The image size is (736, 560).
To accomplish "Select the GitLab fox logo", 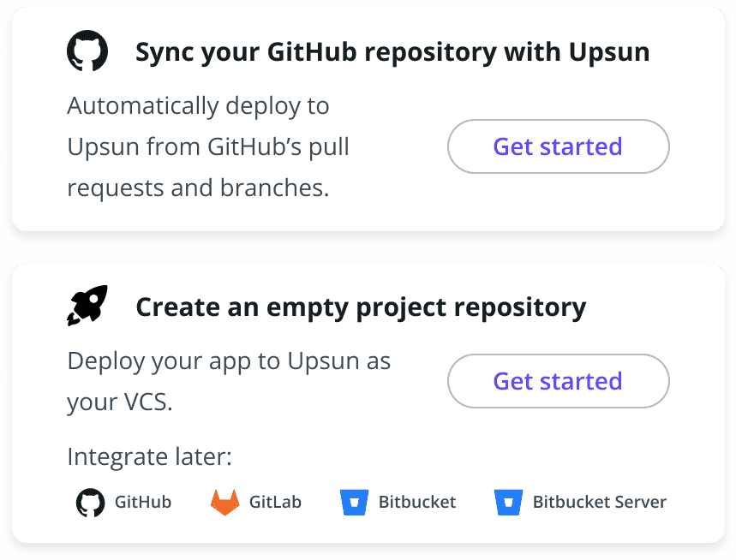I will (224, 503).
